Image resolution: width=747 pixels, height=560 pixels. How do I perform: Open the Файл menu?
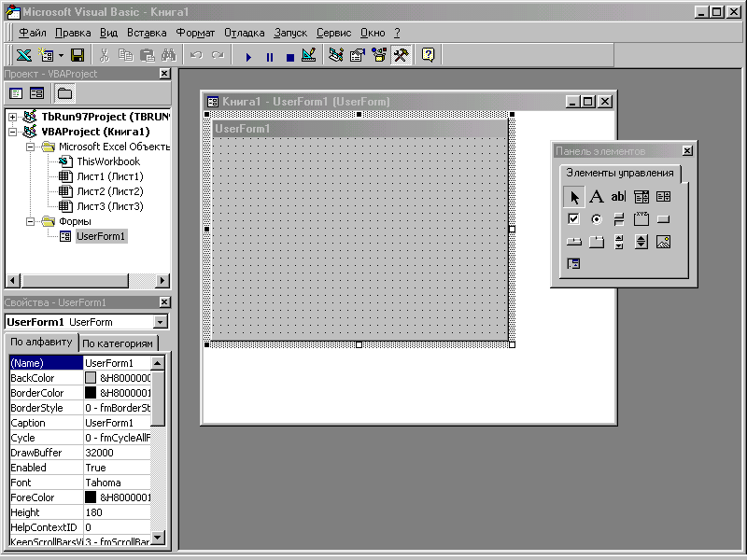[33, 33]
